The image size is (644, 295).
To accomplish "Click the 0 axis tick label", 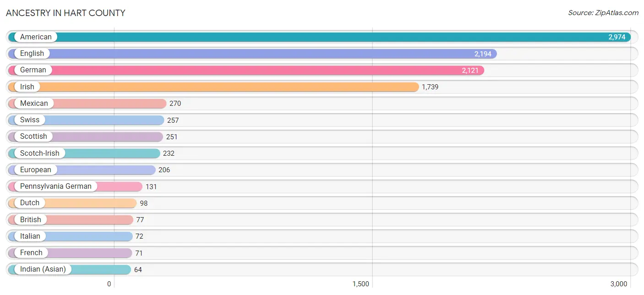I will pos(109,284).
